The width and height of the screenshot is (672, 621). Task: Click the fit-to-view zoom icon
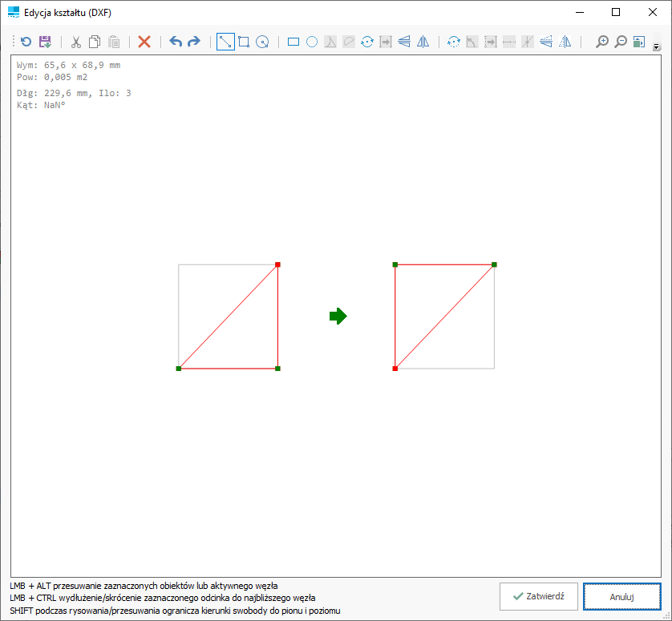pos(639,42)
